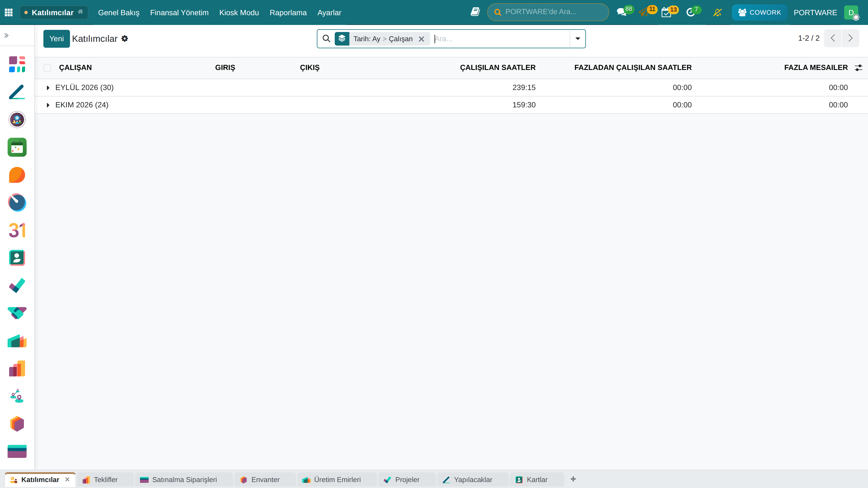Viewport: 868px width, 488px height.
Task: Remove the Tarih: Ay > Çalışan grouping
Action: [x=421, y=39]
